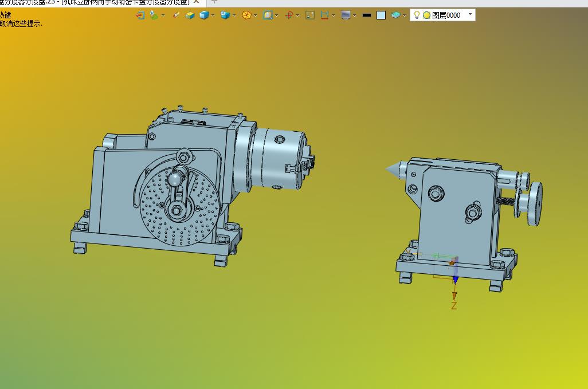The width and height of the screenshot is (588, 389).
Task: Click the 取消这些提示 hint text
Action: [21, 24]
